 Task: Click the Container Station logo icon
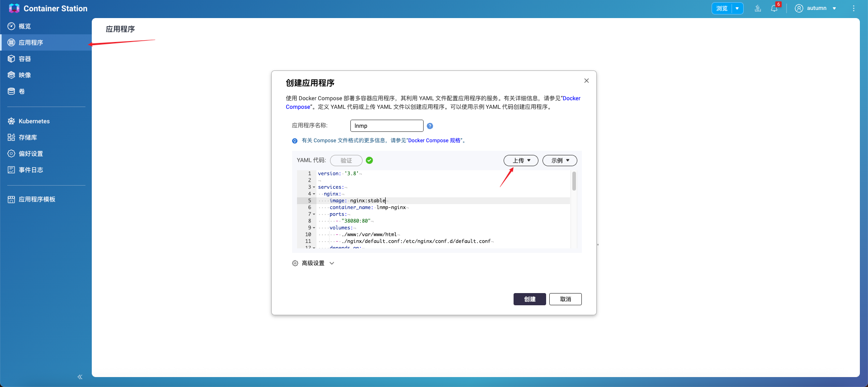(14, 8)
